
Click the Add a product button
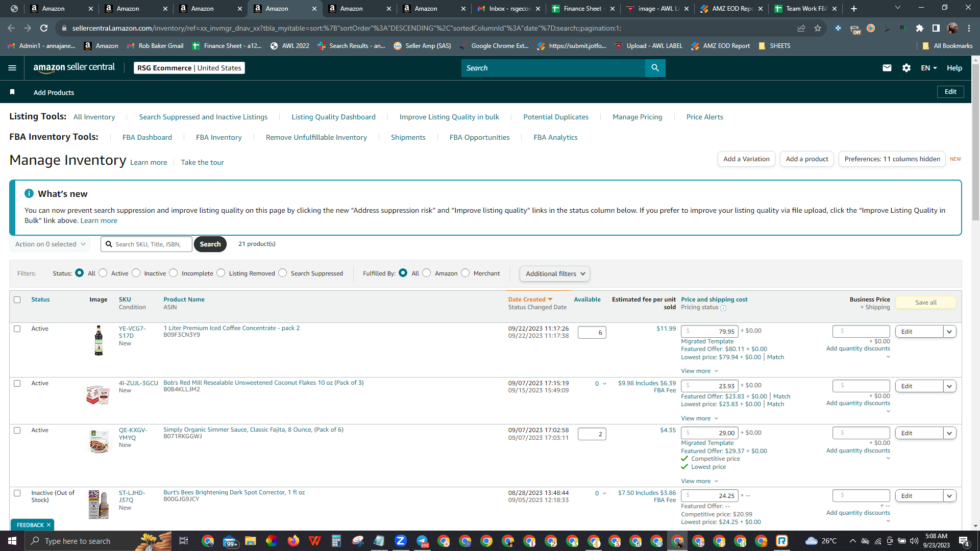[806, 159]
